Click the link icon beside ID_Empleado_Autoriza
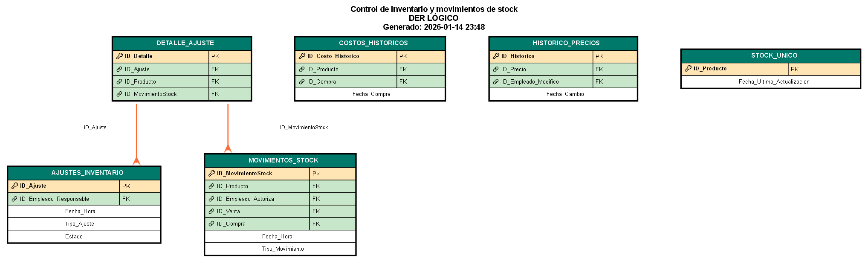Screen dimensions: 868x261 211,199
